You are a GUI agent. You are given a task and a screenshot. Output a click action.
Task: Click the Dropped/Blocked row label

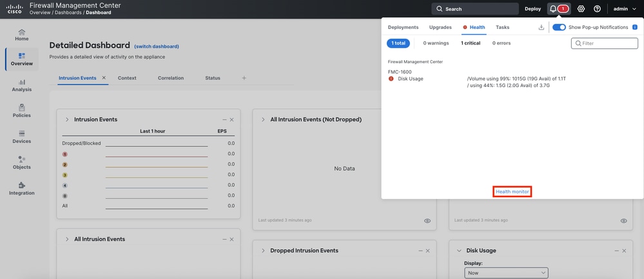81,143
